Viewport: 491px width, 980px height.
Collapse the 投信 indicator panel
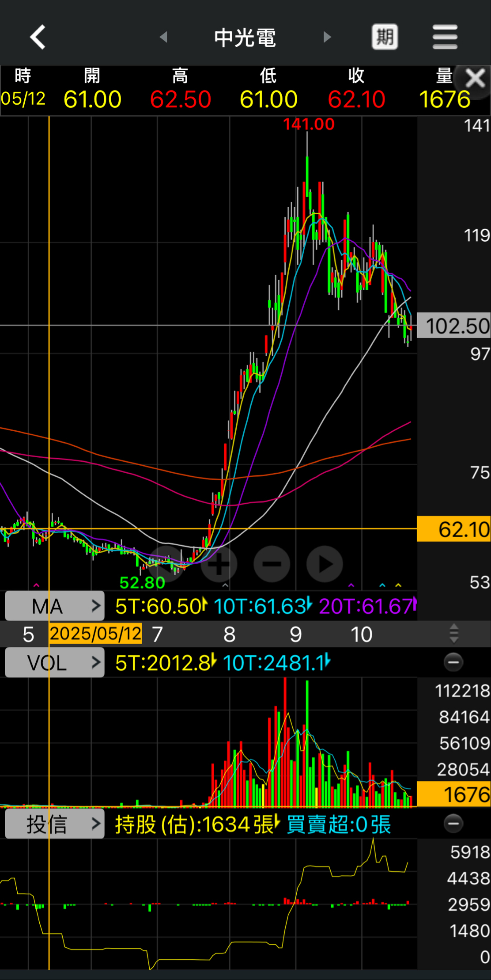pyautogui.click(x=453, y=824)
